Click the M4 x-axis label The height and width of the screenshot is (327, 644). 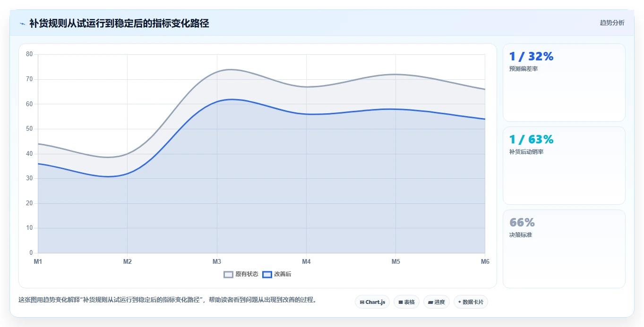[306, 261]
